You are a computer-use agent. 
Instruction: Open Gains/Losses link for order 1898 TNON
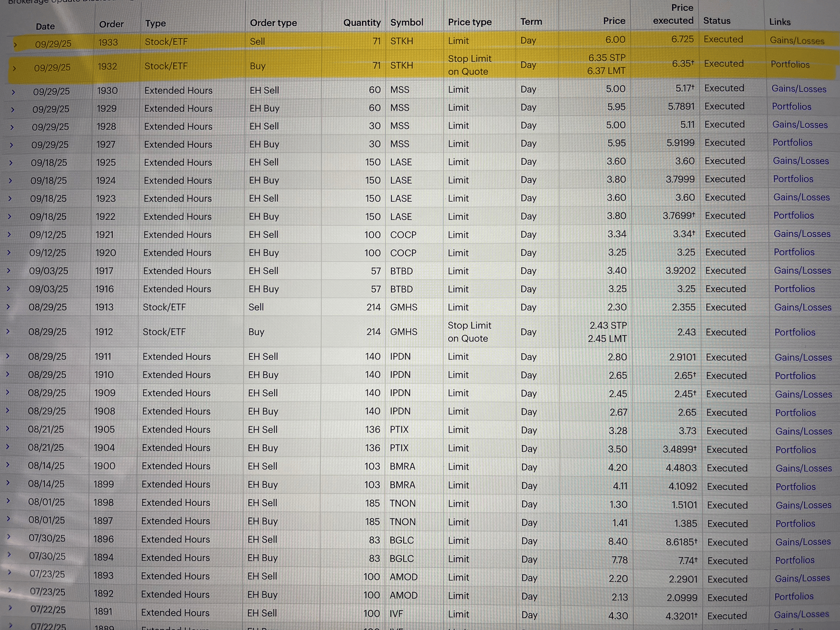(803, 505)
